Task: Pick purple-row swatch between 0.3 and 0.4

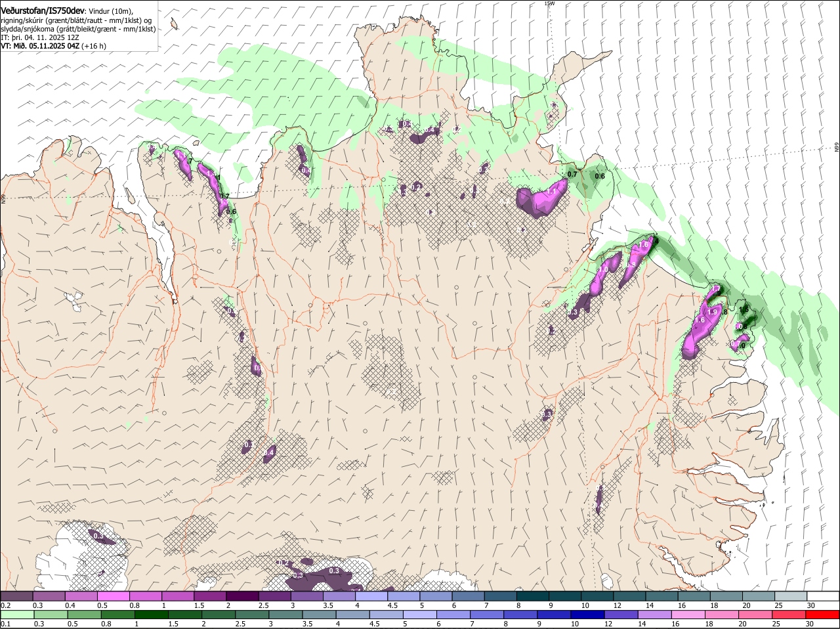Action: point(49,596)
